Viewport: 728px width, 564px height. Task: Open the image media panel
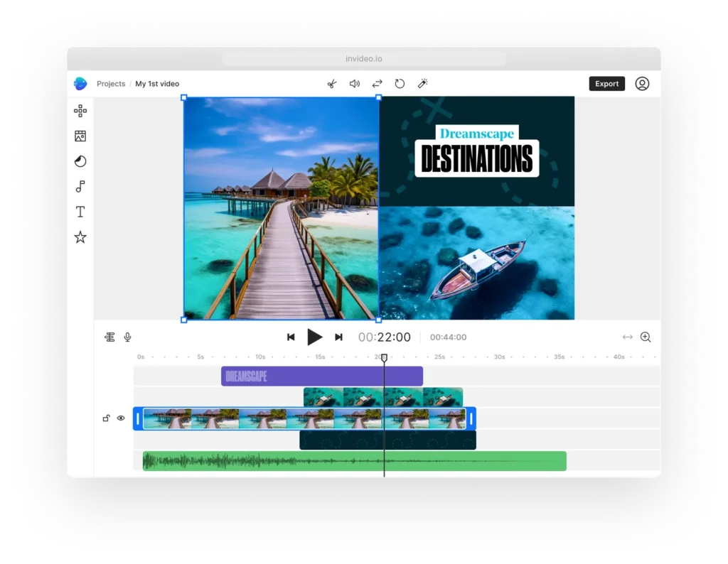click(80, 136)
